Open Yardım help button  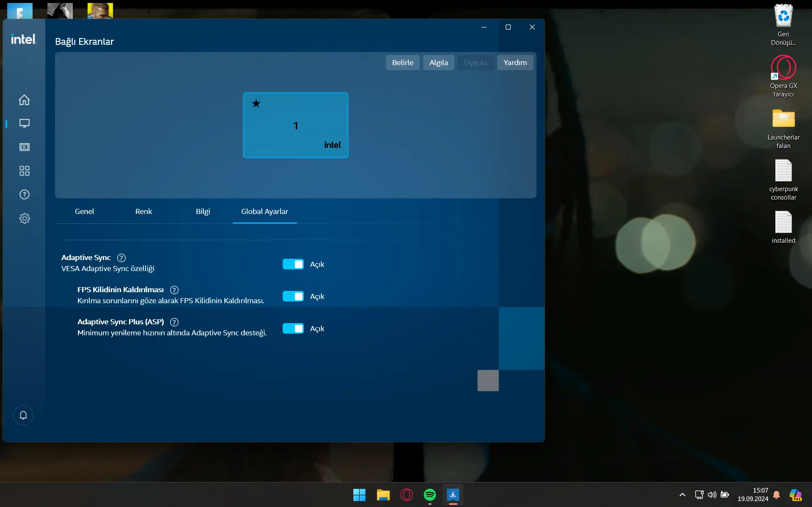[515, 63]
